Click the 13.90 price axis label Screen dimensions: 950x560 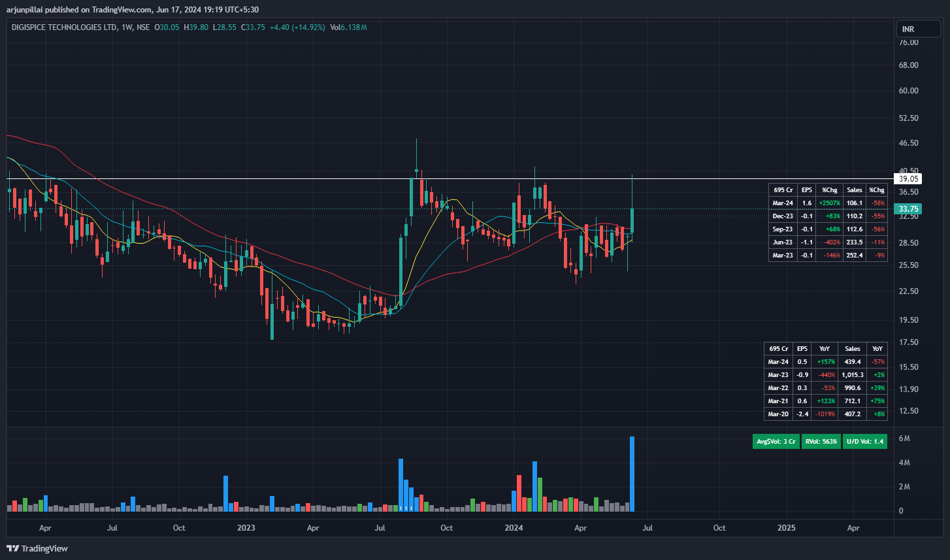(x=909, y=389)
